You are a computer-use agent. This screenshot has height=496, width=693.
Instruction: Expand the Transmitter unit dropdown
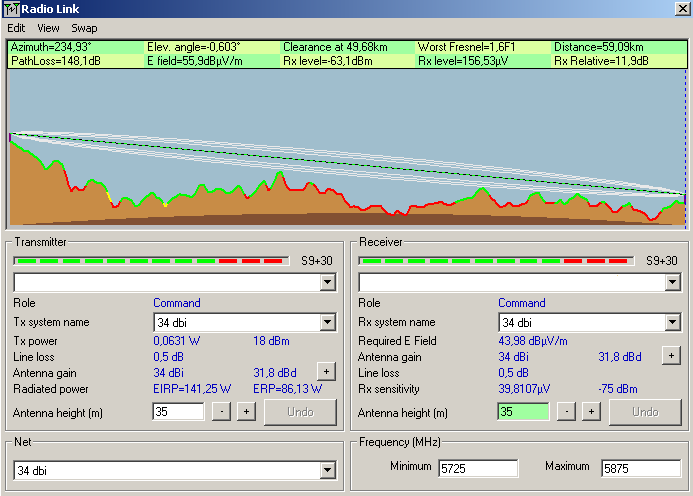pos(327,283)
